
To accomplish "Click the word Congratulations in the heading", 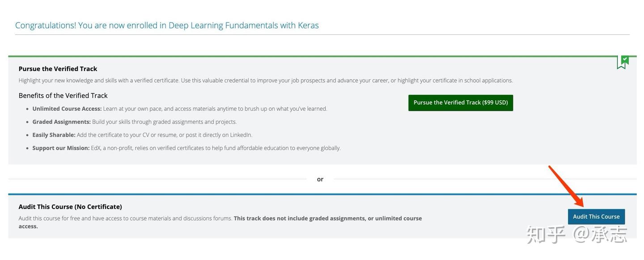I will click(45, 25).
